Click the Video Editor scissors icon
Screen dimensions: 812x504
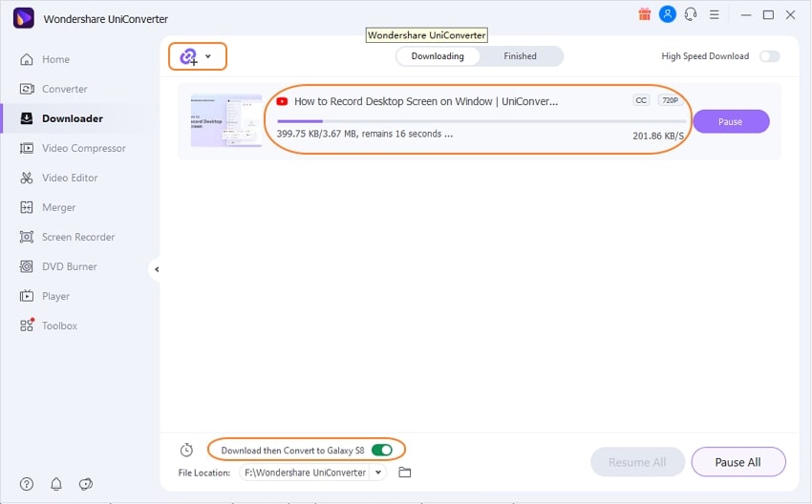pos(27,178)
